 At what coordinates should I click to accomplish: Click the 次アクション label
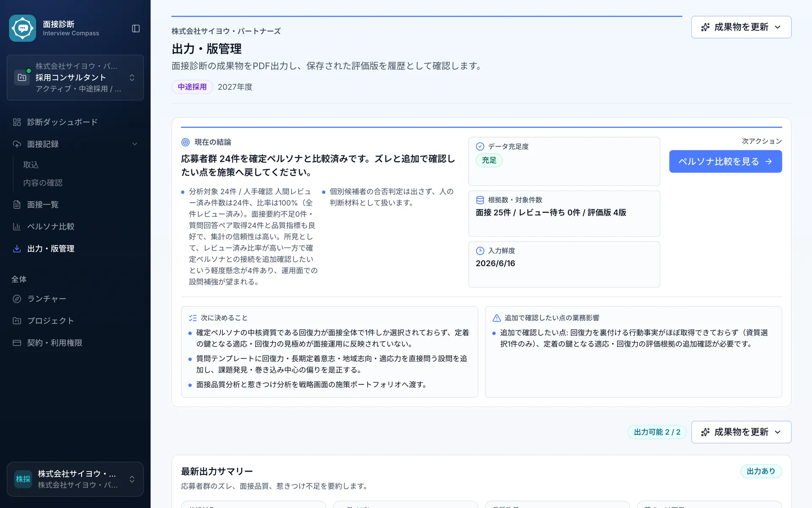[762, 141]
